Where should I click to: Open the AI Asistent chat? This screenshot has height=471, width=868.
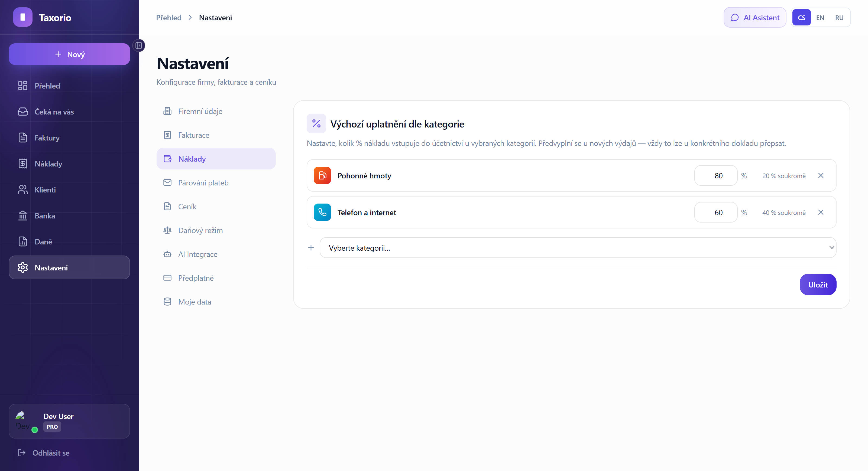(755, 18)
